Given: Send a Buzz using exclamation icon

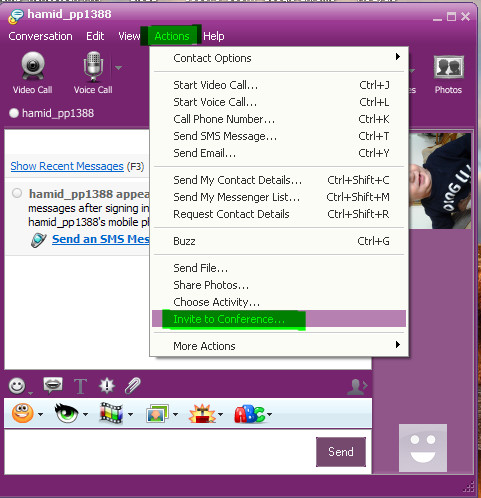Looking at the screenshot, I should [107, 386].
